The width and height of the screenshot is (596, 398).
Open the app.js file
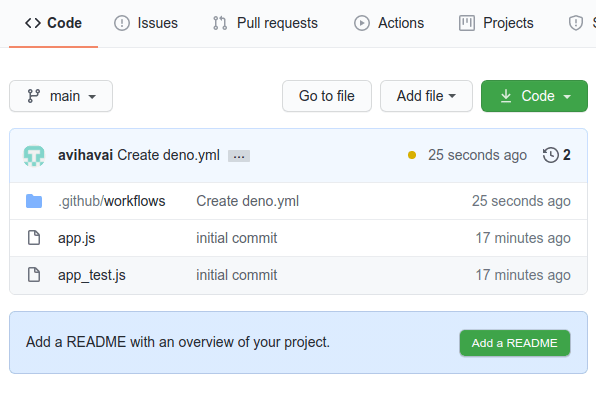(x=76, y=238)
